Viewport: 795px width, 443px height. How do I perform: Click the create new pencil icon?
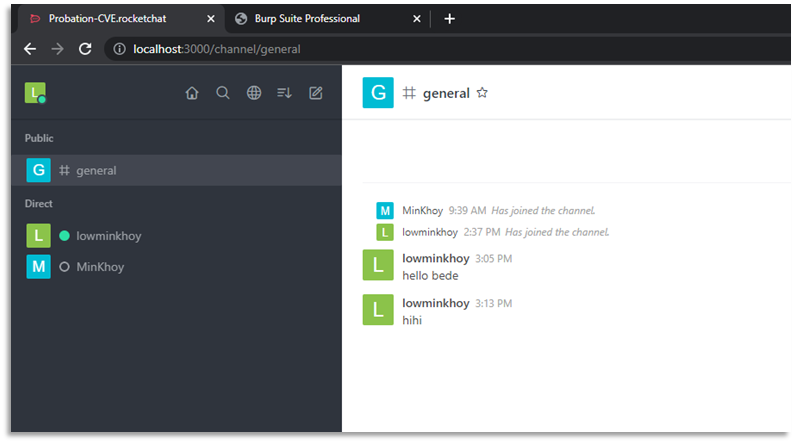(x=315, y=93)
